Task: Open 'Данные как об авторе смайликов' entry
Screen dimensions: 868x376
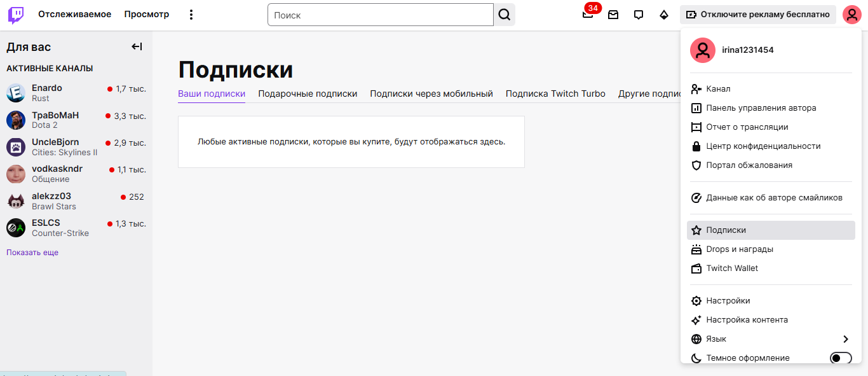Action: coord(774,198)
